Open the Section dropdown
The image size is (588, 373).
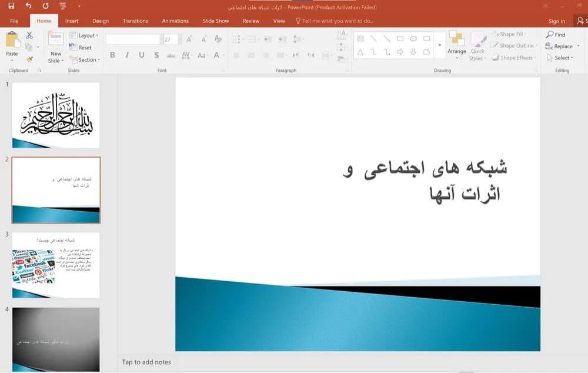tap(85, 59)
